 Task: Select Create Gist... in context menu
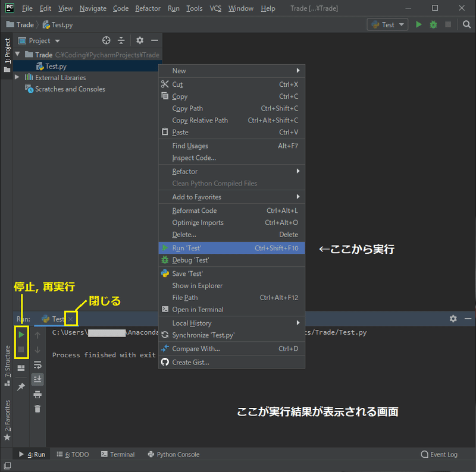tap(231, 362)
